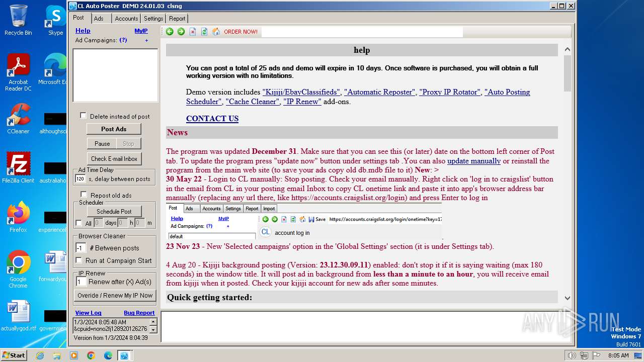Click the Renew after ads number field
This screenshot has height=362, width=644.
click(80, 282)
